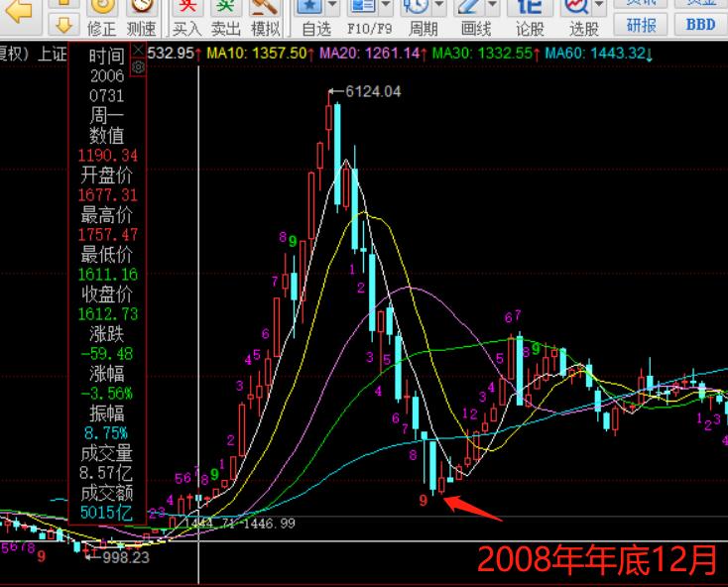Expand the 周期 dropdown arrow
Viewport: 728px width, 587px height.
[439, 6]
